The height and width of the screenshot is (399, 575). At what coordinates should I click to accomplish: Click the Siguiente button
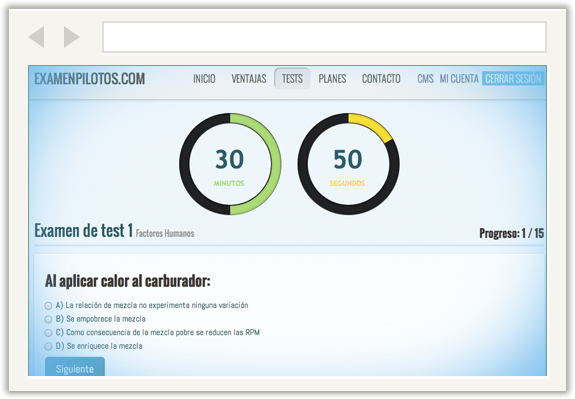(x=75, y=367)
